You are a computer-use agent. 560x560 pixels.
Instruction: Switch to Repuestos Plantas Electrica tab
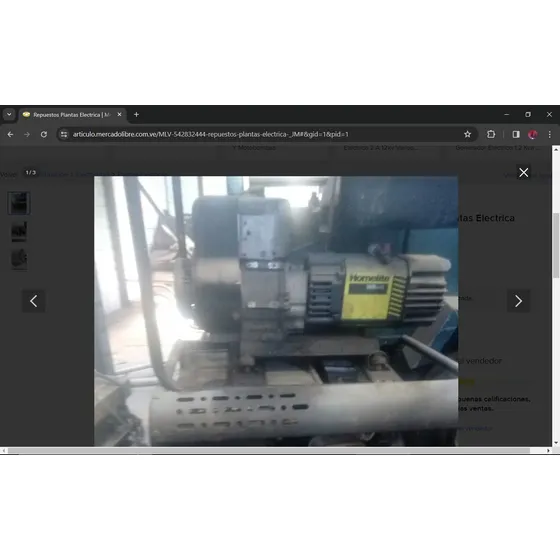(x=72, y=115)
